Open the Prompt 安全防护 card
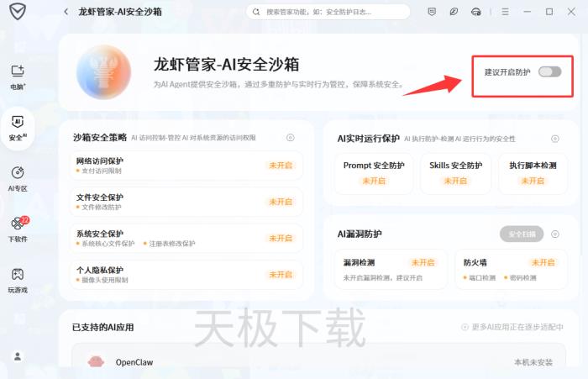Image resolution: width=588 pixels, height=379 pixels. [373, 173]
